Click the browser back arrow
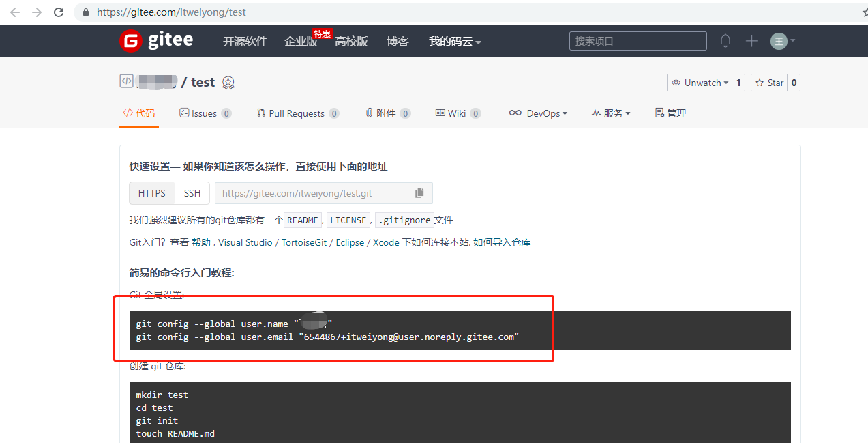 point(15,12)
